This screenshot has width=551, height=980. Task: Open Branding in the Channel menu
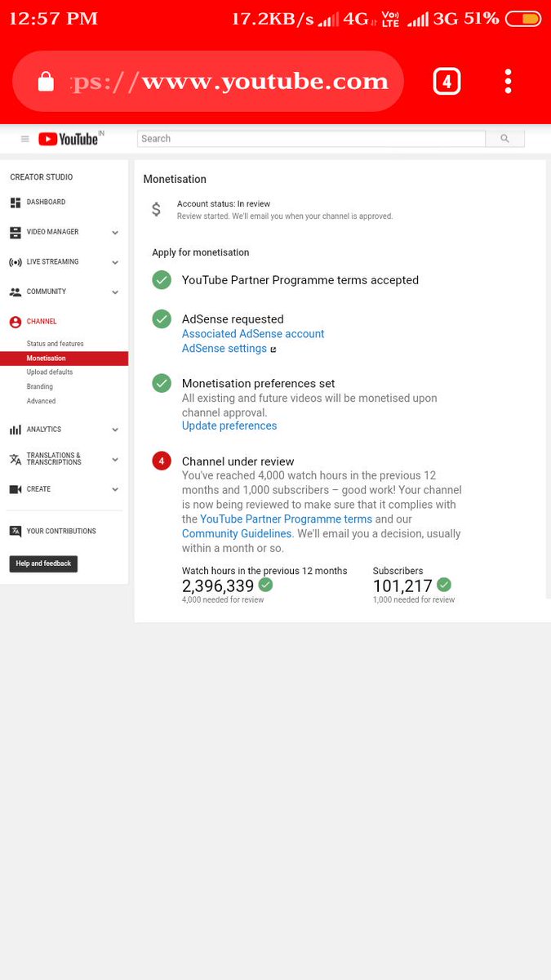pyautogui.click(x=39, y=386)
